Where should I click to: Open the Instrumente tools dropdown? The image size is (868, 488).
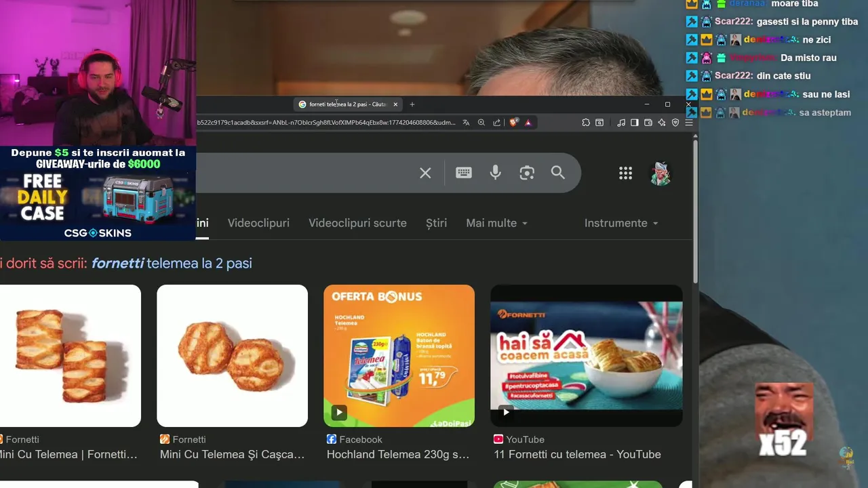pyautogui.click(x=621, y=223)
